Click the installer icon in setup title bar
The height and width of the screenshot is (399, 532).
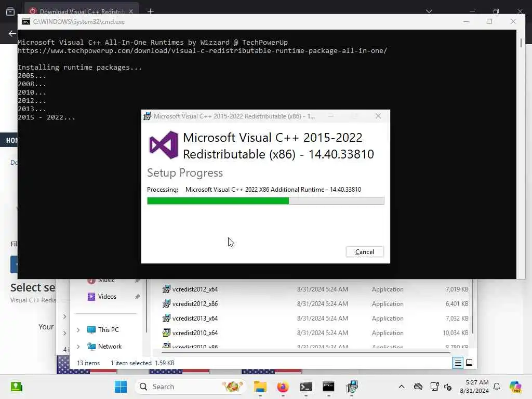pyautogui.click(x=147, y=116)
